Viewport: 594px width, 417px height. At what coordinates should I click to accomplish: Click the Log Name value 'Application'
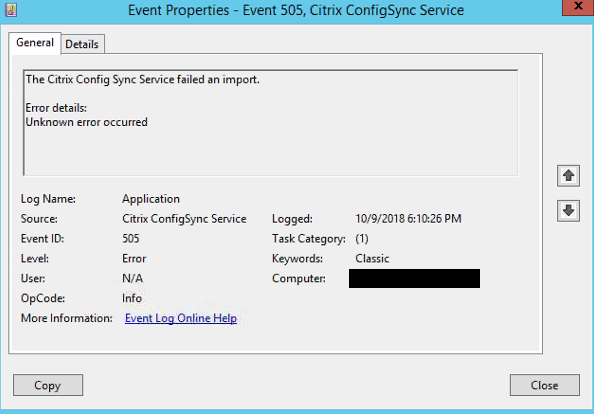click(151, 199)
